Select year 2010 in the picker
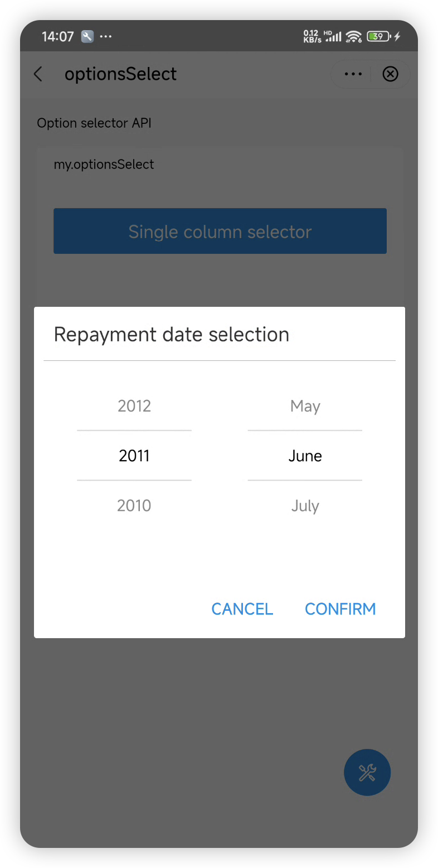 tap(134, 506)
